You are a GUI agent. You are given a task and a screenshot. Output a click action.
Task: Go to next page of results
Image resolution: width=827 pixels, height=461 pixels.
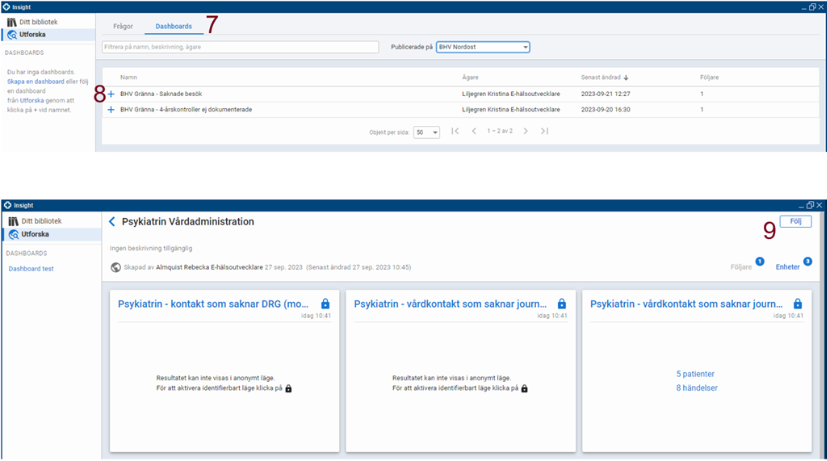[x=525, y=131]
